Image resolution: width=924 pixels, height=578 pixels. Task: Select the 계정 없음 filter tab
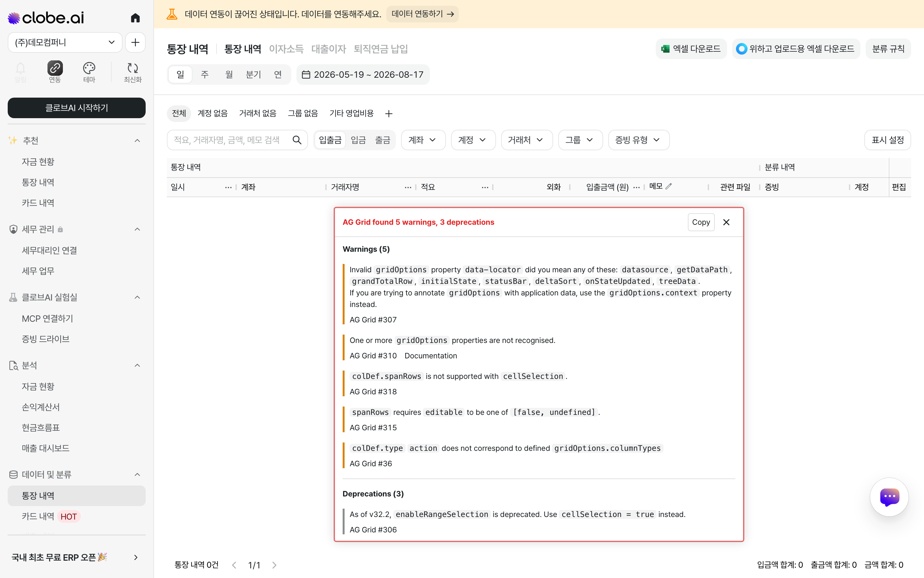(212, 114)
